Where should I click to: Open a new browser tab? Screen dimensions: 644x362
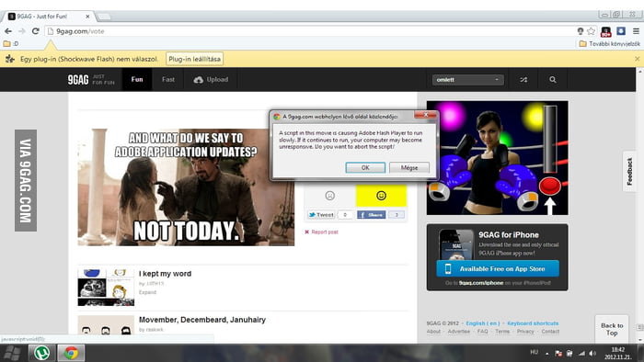pyautogui.click(x=103, y=17)
